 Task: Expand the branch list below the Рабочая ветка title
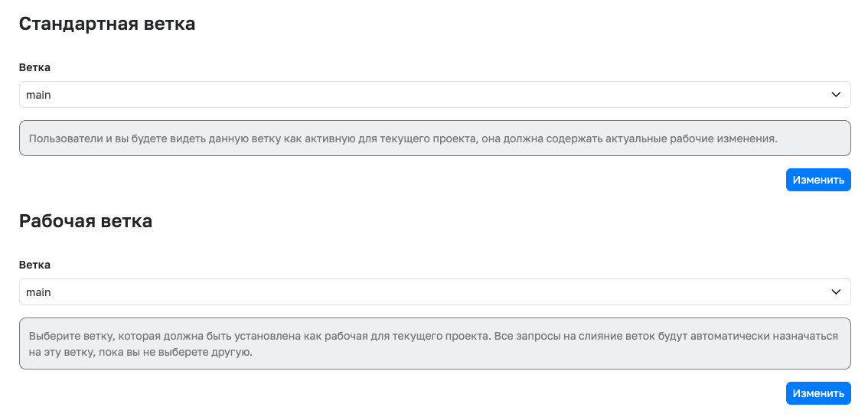click(x=435, y=292)
